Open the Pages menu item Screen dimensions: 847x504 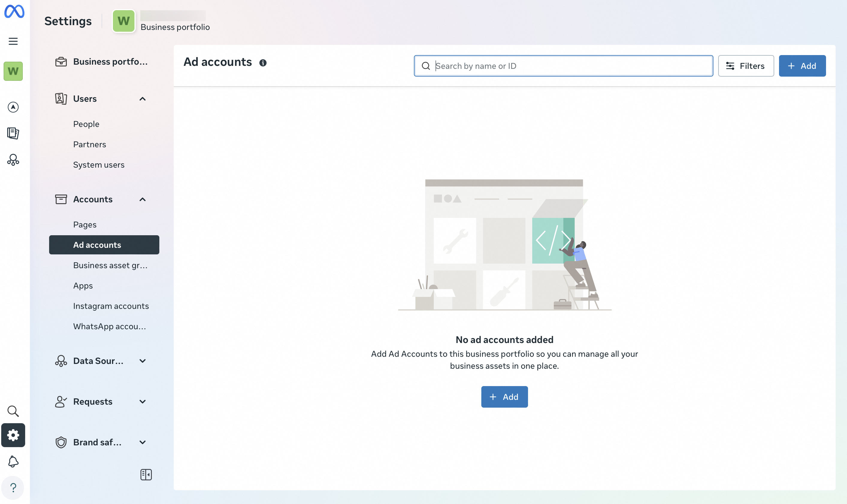point(85,224)
